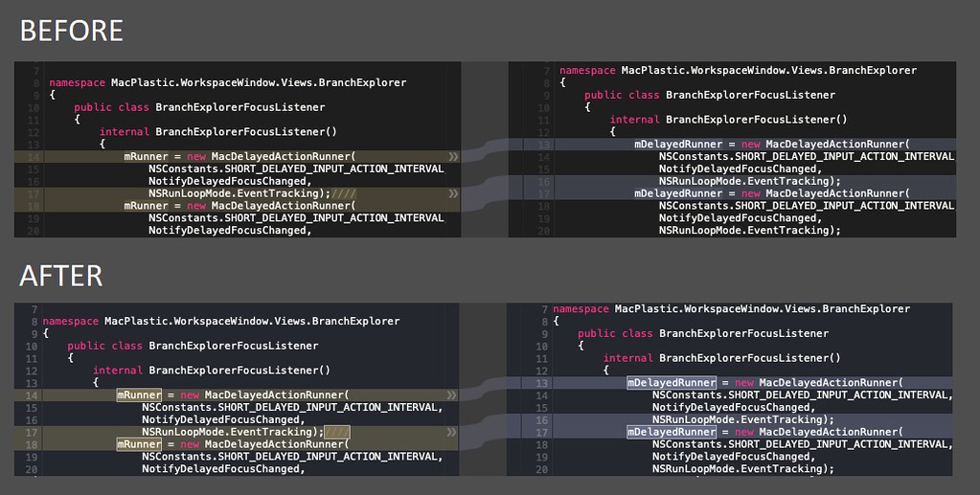Click NSRunLoopMode.EventTracking on line 16 in AFTER right pane
The image size is (980, 495).
740,419
